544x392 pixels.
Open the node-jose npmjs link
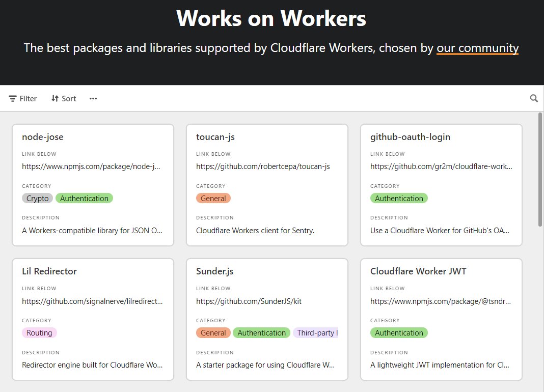coord(91,166)
